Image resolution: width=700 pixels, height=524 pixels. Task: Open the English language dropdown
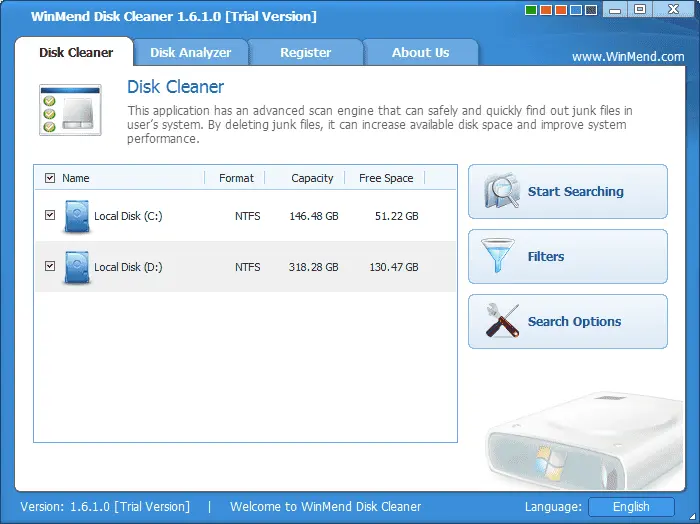(x=631, y=507)
